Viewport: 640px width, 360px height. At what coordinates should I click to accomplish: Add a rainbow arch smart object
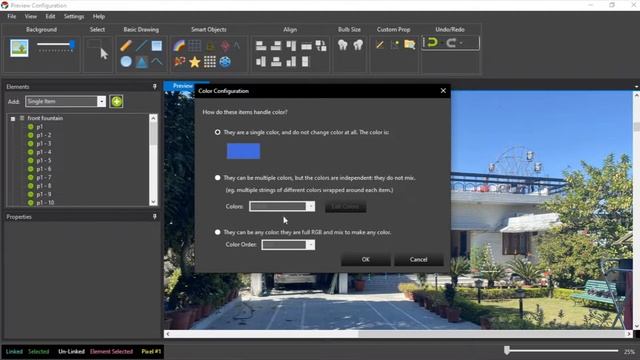(x=179, y=45)
